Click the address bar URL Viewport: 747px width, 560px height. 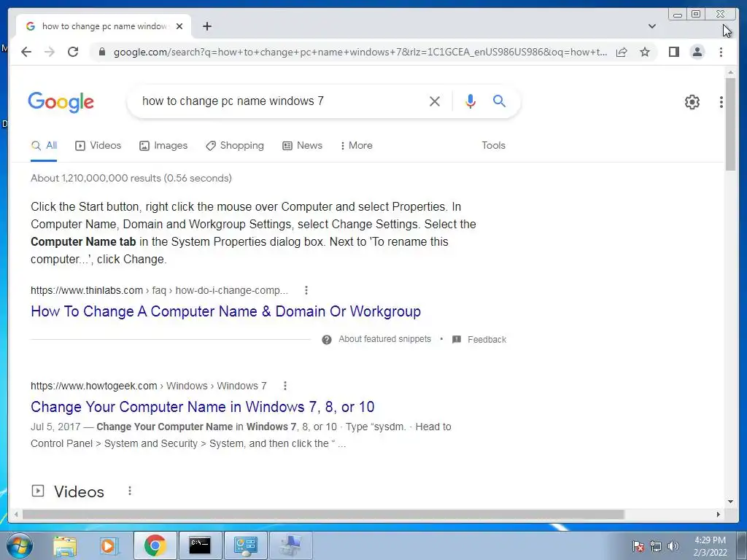point(360,52)
